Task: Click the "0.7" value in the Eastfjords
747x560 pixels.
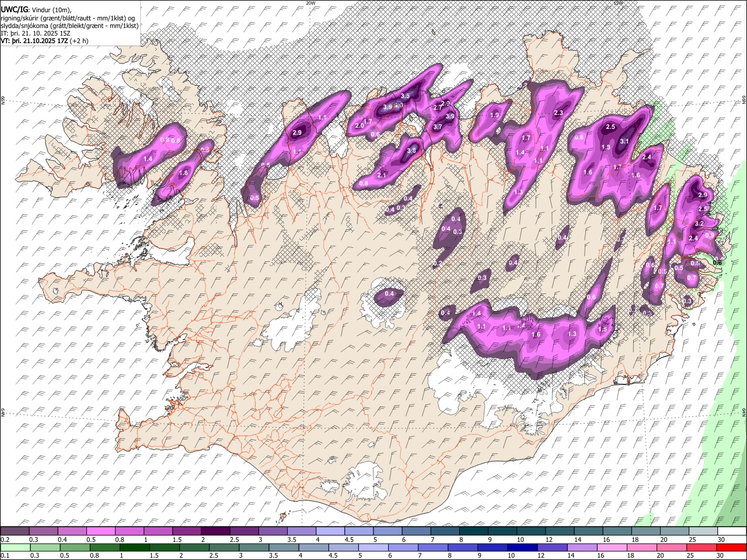Action: click(x=692, y=278)
